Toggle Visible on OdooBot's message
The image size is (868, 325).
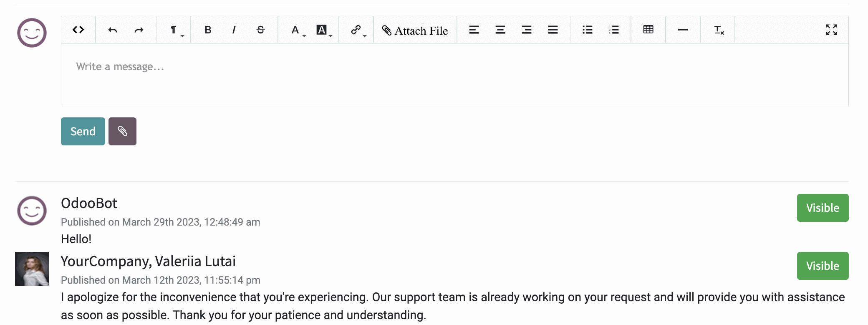click(823, 208)
